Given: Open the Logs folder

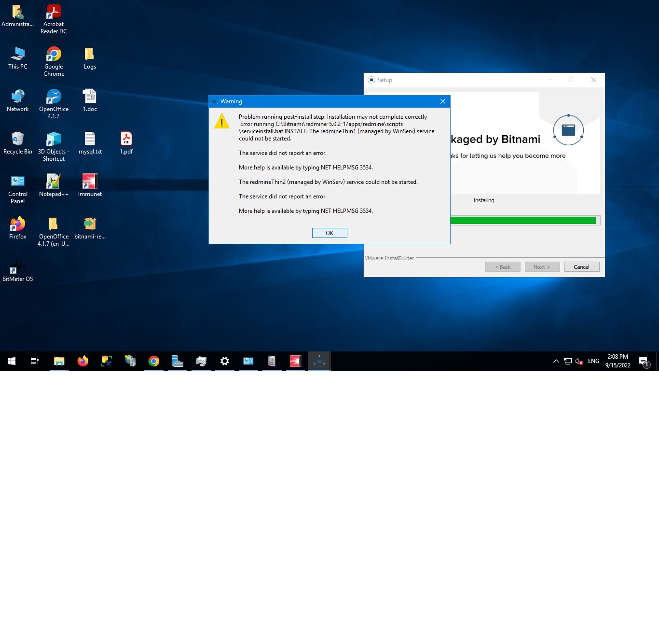Looking at the screenshot, I should pos(89,55).
